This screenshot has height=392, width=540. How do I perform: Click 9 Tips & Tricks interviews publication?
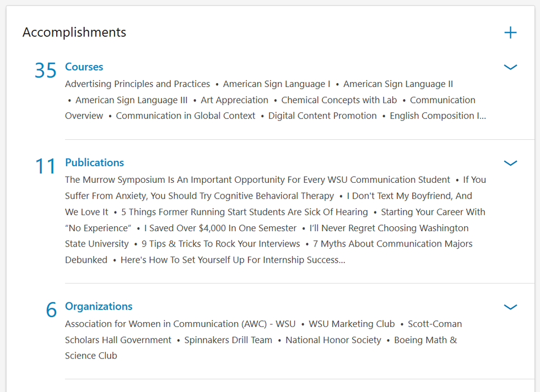point(220,244)
